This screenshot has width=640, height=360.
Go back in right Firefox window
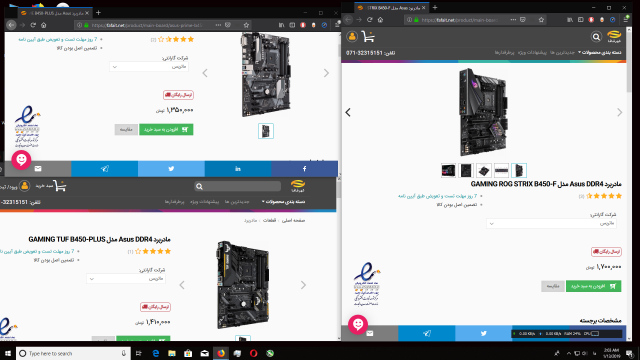point(348,20)
